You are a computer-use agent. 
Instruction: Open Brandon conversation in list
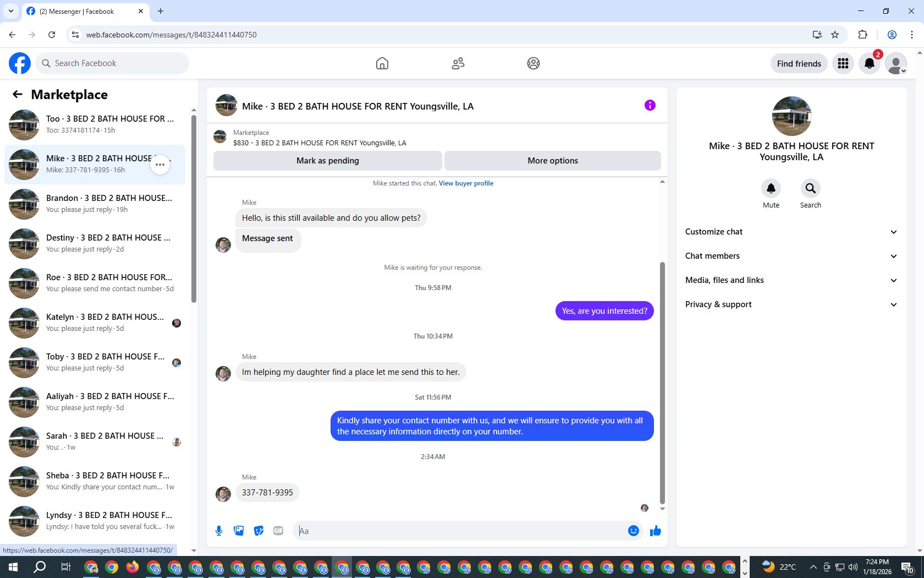[95, 204]
